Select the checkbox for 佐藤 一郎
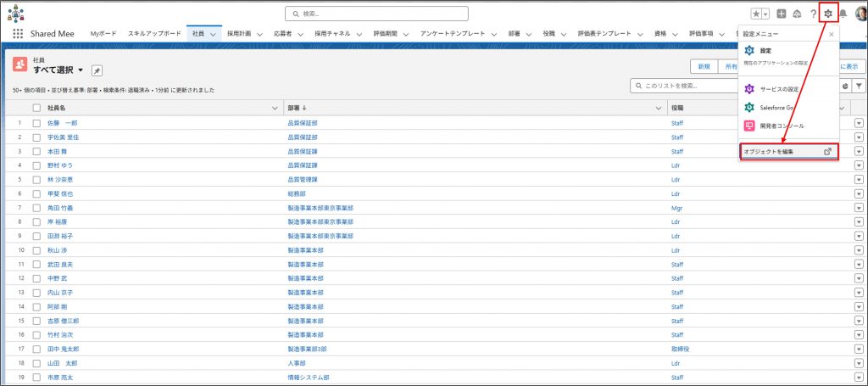The image size is (868, 386). pyautogui.click(x=36, y=123)
